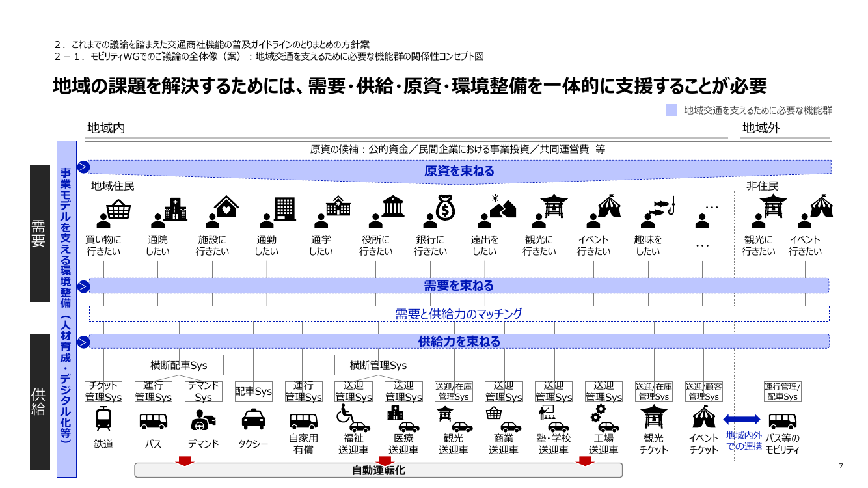The image size is (868, 488).
Task: Click the blue double-headed 地域内外での連携 arrow
Action: click(742, 420)
